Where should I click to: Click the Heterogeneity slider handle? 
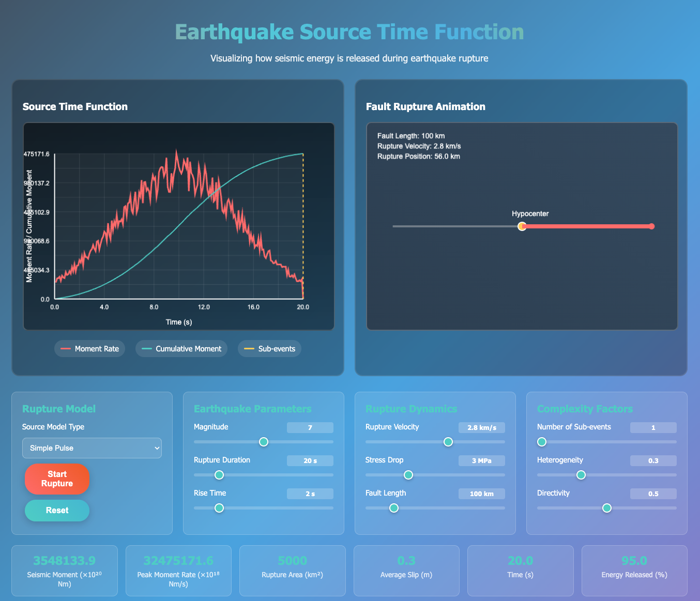click(x=581, y=475)
